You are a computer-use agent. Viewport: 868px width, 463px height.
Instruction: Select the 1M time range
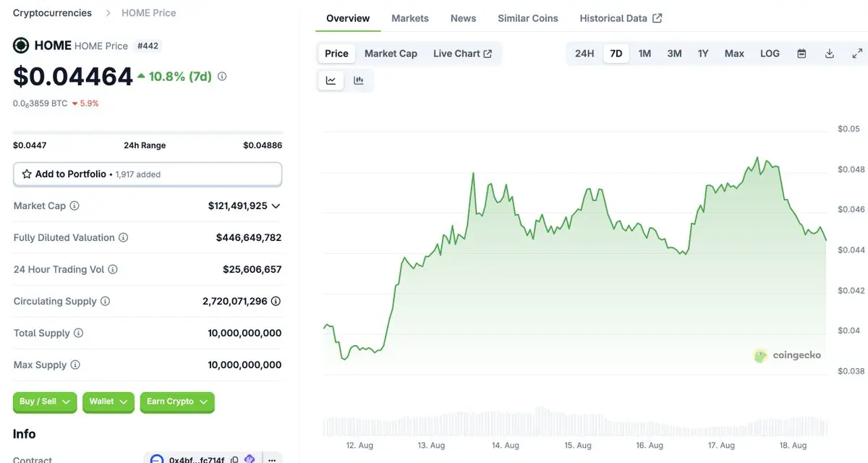(x=644, y=54)
